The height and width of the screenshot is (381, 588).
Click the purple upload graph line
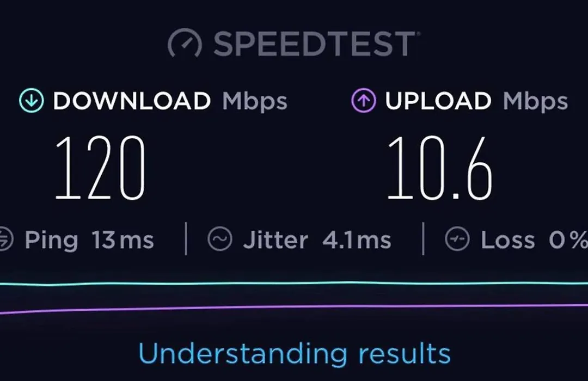[x=294, y=308]
